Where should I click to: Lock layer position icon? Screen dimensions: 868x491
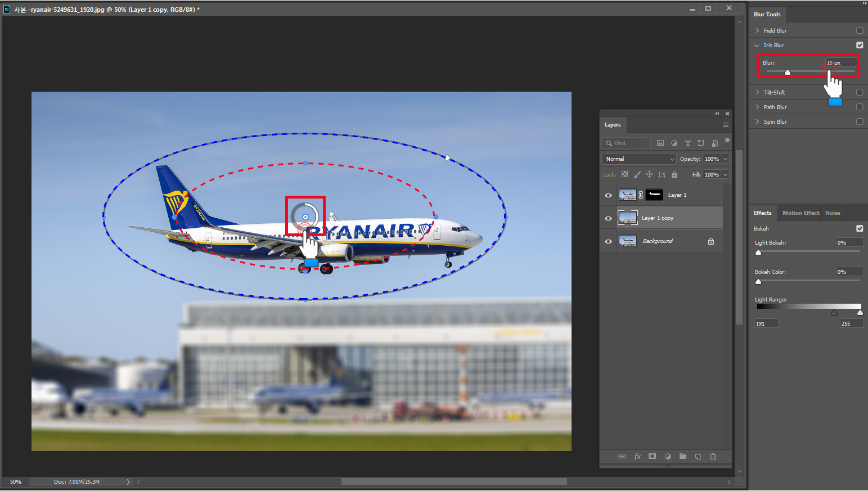coord(649,174)
